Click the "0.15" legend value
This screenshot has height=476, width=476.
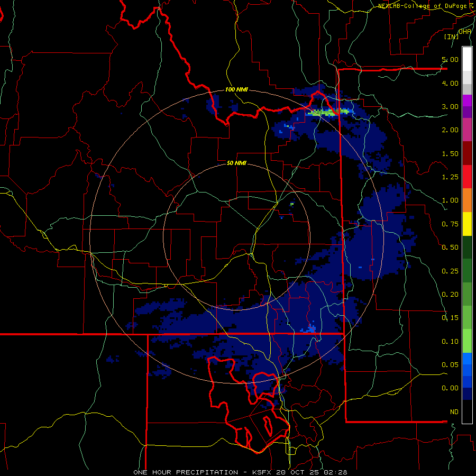450,318
